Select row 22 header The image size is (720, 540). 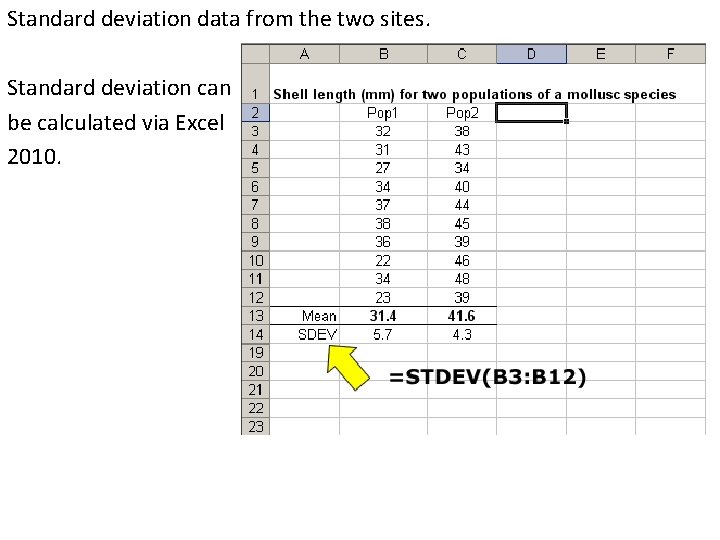[x=255, y=408]
